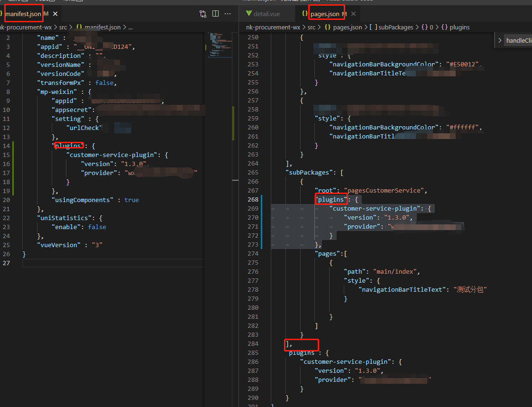
Task: Close the manifest.json tab
Action: point(55,14)
